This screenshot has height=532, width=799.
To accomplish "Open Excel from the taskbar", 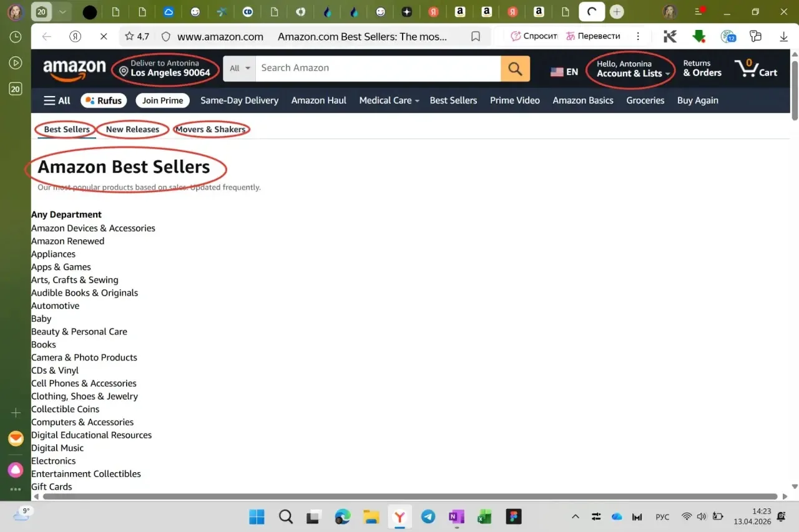I will pos(485,516).
